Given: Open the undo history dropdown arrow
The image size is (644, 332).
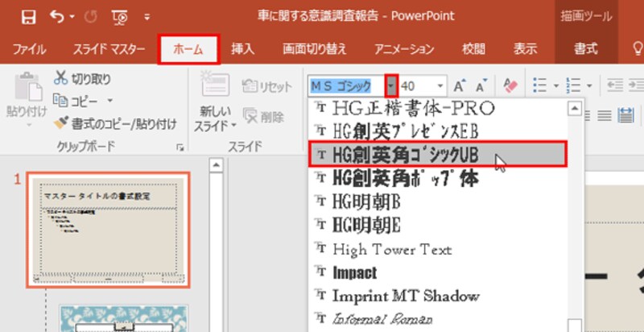Looking at the screenshot, I should click(x=72, y=17).
